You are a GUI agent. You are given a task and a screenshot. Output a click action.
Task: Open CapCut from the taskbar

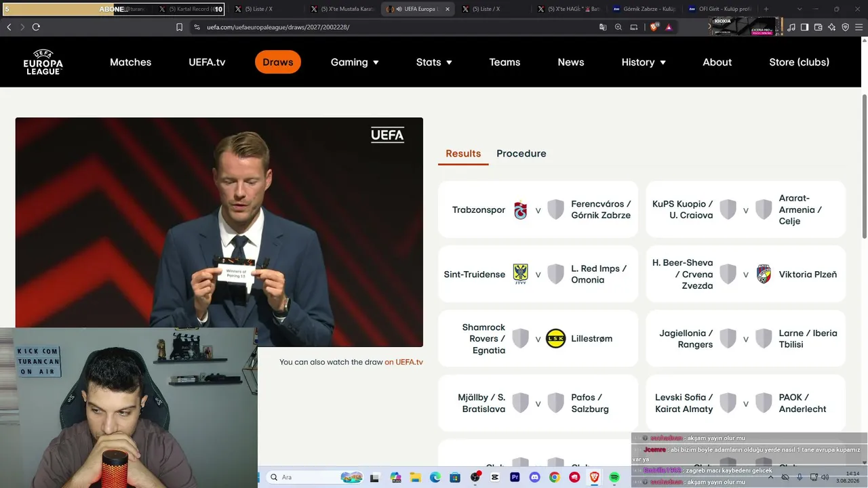[x=495, y=477]
